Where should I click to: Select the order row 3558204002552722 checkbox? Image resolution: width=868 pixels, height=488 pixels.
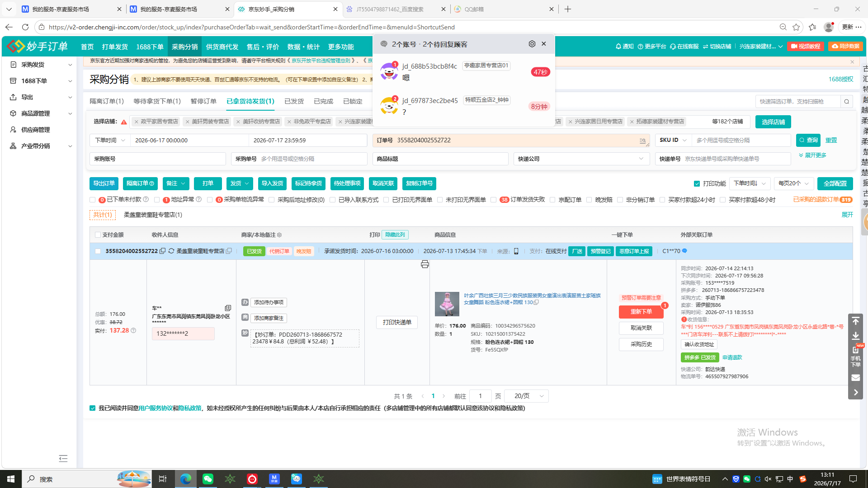coord(98,251)
